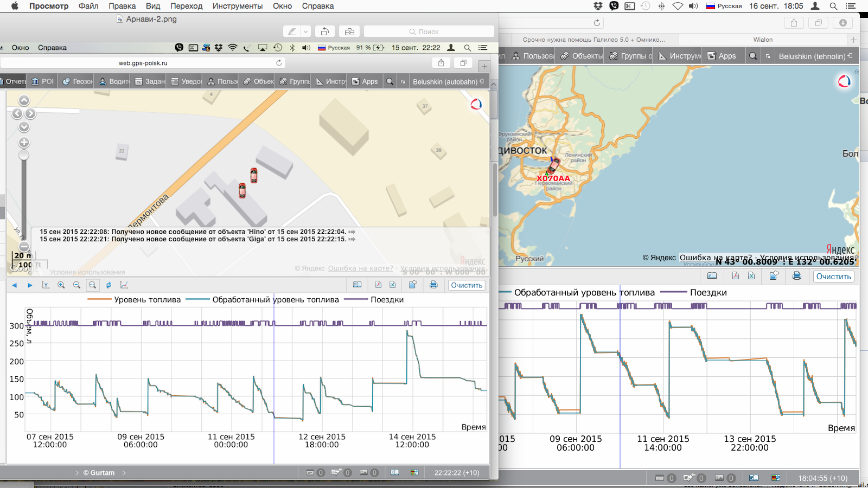
Task: Click the Preview rotate image button
Action: coord(325,31)
